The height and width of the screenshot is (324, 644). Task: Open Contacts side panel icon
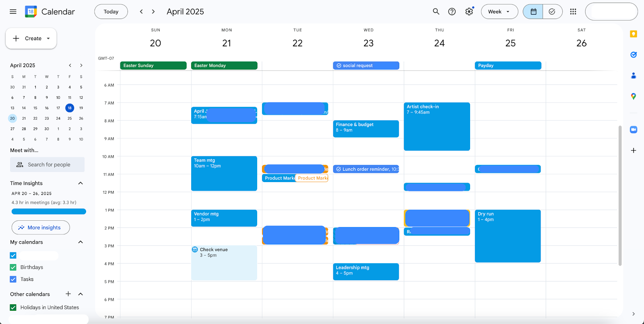point(634,76)
